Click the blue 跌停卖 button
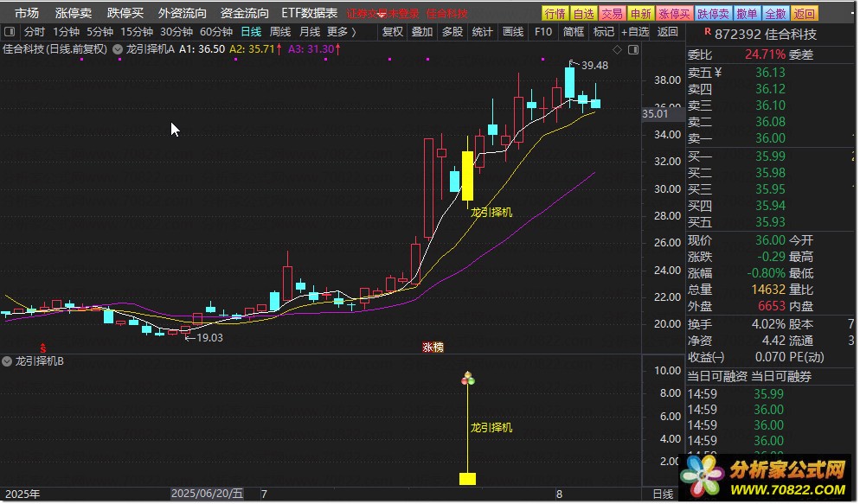Image resolution: width=860 pixels, height=504 pixels. coord(714,14)
